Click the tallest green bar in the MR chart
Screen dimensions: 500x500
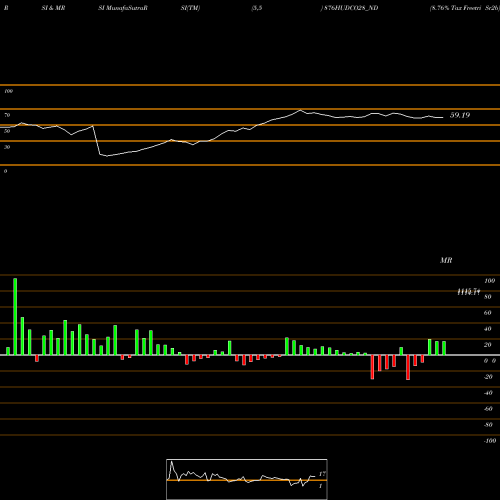pyautogui.click(x=15, y=316)
